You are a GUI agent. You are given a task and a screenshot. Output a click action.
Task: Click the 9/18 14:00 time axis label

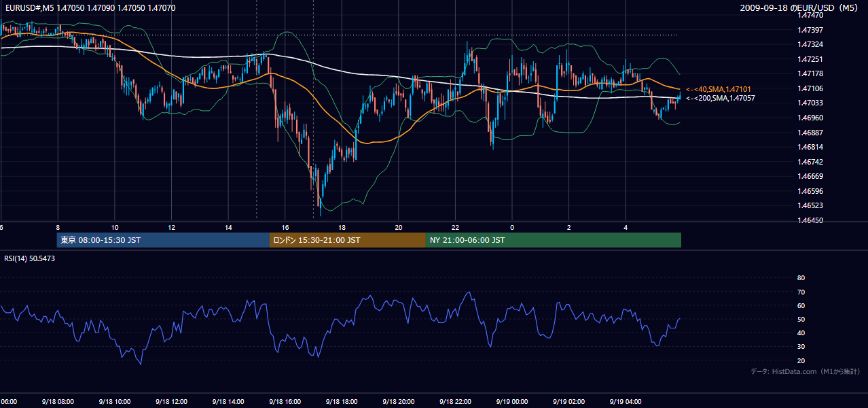(228, 402)
